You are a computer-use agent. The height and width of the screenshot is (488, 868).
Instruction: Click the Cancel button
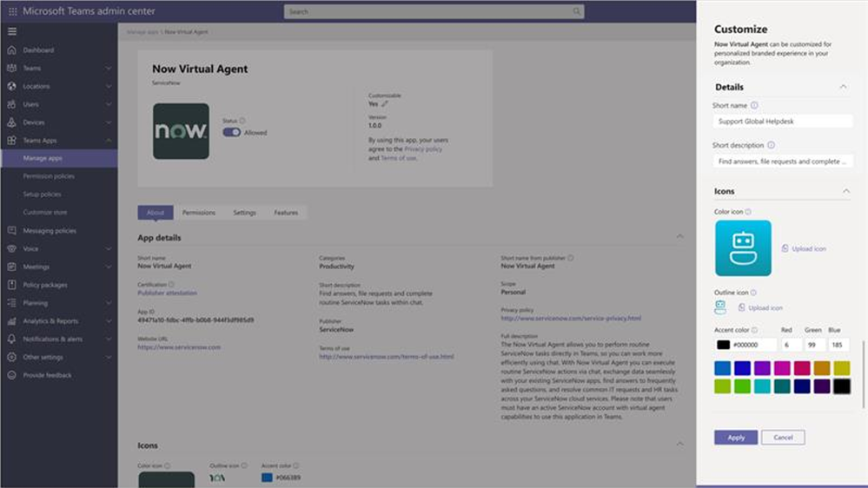point(783,437)
